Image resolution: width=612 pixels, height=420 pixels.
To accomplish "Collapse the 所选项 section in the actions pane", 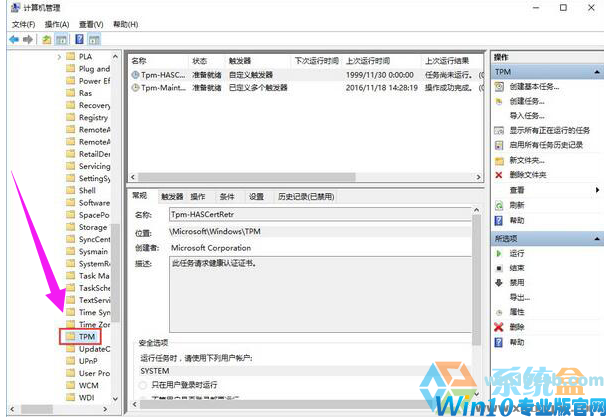I will click(x=597, y=238).
